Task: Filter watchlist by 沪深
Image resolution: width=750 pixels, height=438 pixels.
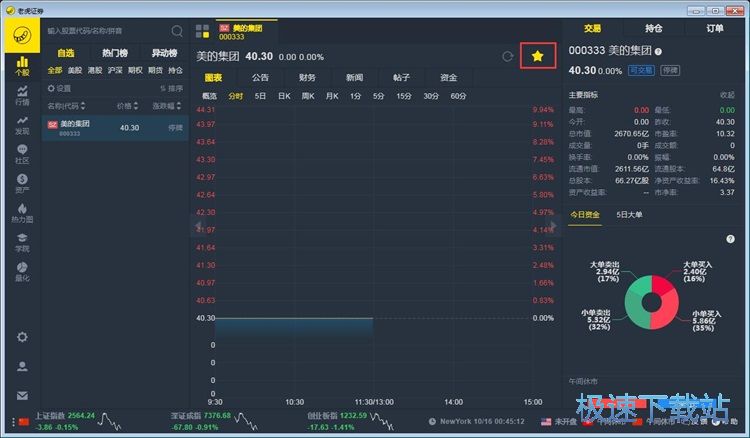Action: click(115, 70)
